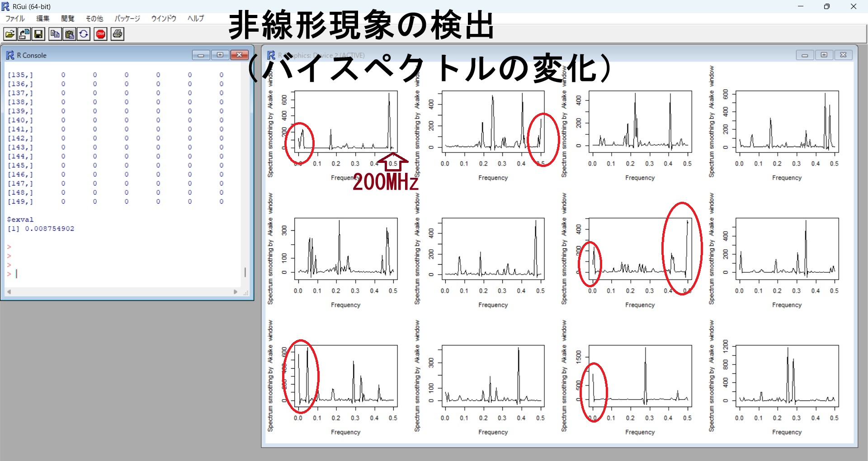Click the bottom-row second spectrum plot
The height and width of the screenshot is (461, 868).
[493, 375]
